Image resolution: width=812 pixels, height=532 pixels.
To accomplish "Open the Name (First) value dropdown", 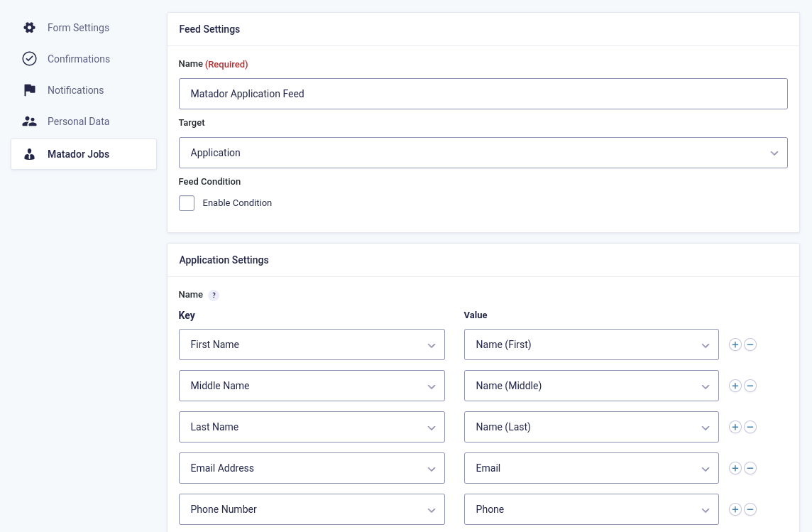I will coord(591,344).
